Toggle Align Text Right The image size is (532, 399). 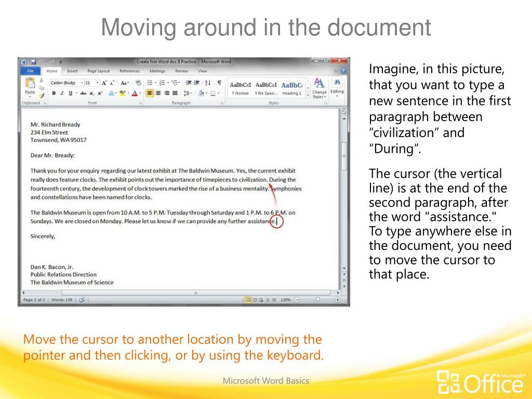point(167,94)
